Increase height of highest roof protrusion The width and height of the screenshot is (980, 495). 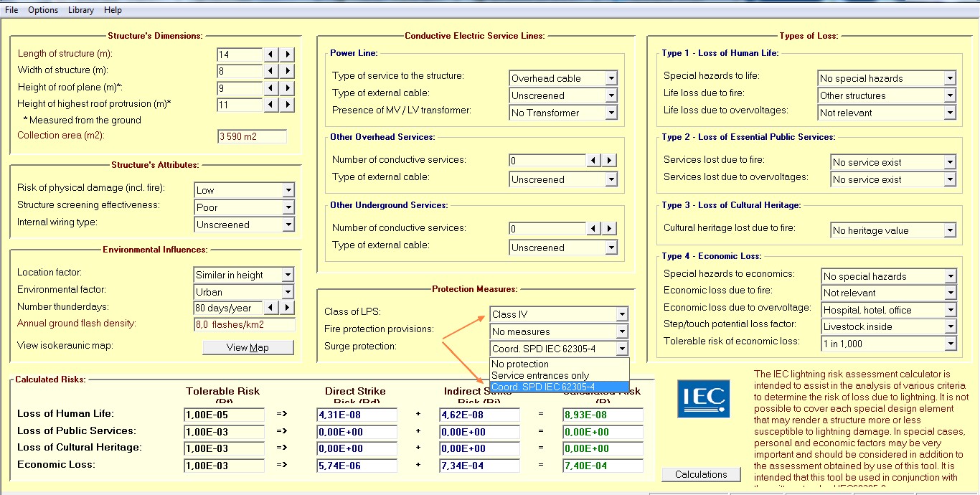coord(287,105)
